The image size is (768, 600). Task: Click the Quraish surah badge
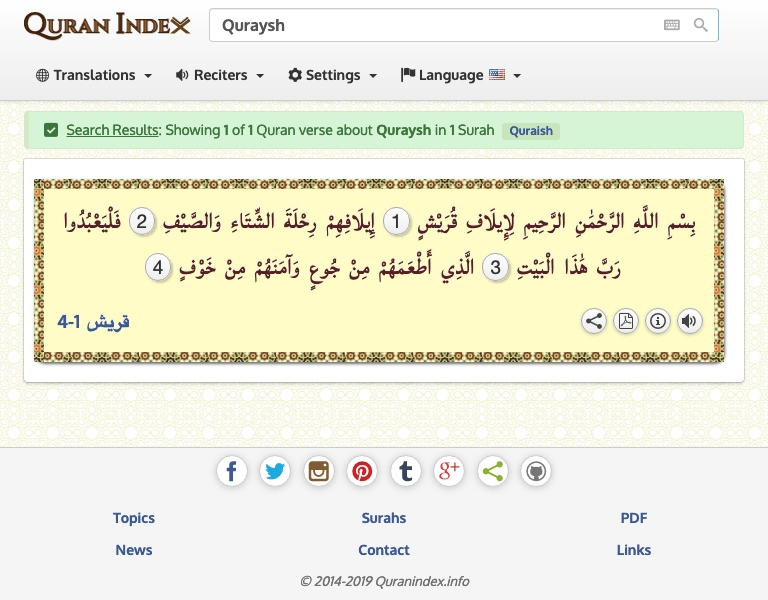click(531, 131)
